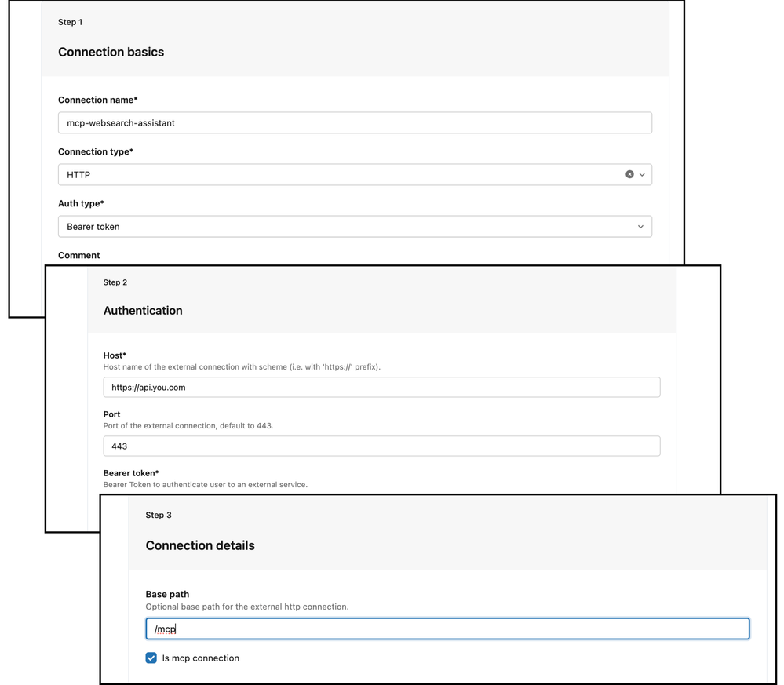Click the Authentication section heading
Viewport: 784px width, 685px height.
click(143, 311)
